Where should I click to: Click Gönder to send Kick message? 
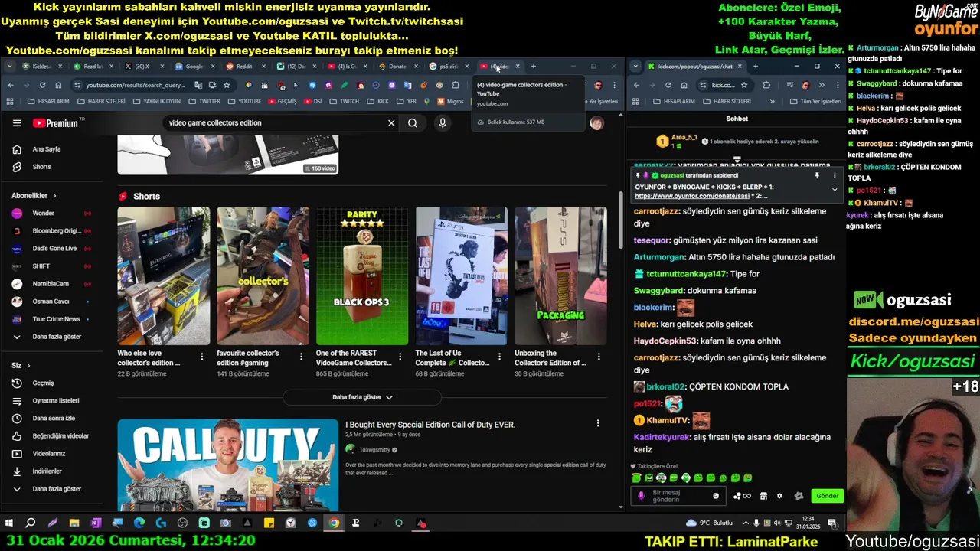827,496
